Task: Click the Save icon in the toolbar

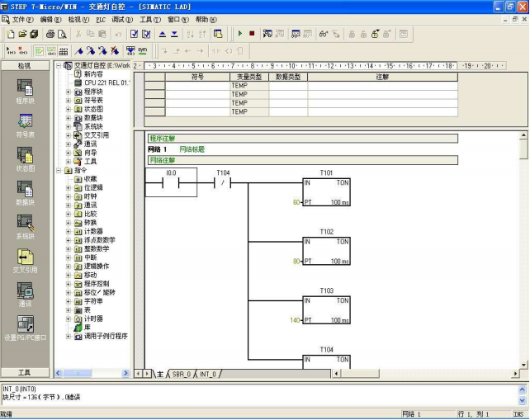Action: point(34,34)
